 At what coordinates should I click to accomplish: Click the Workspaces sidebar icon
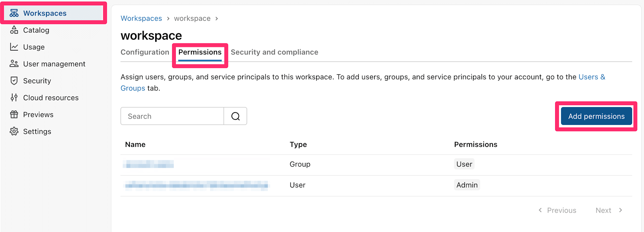(x=14, y=13)
